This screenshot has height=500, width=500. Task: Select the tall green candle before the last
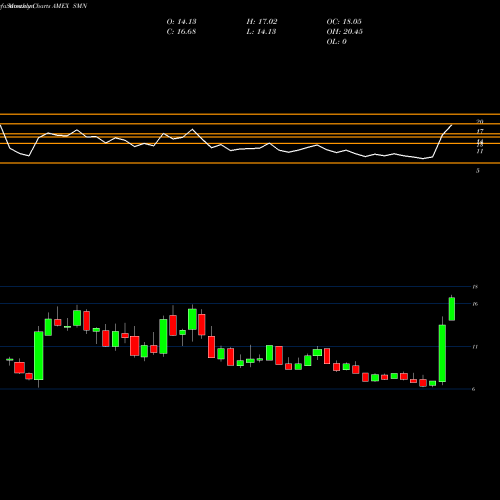(x=442, y=353)
